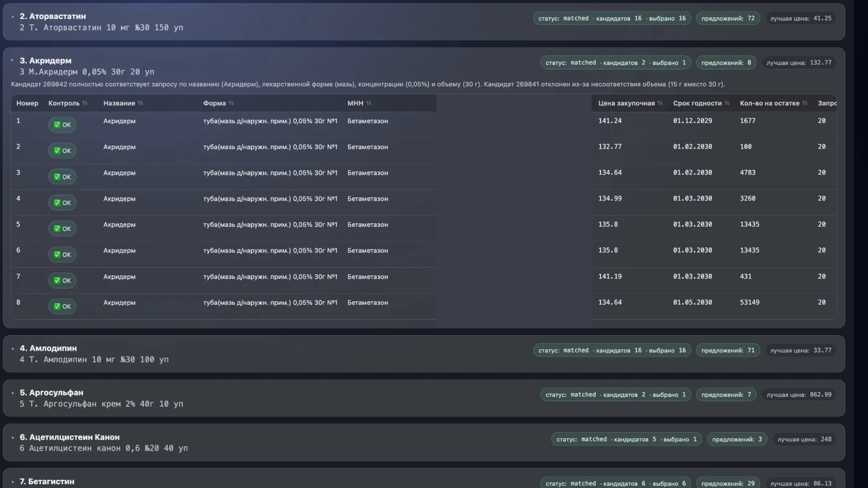Click the Бетаметазон cell in row 5

(x=368, y=224)
